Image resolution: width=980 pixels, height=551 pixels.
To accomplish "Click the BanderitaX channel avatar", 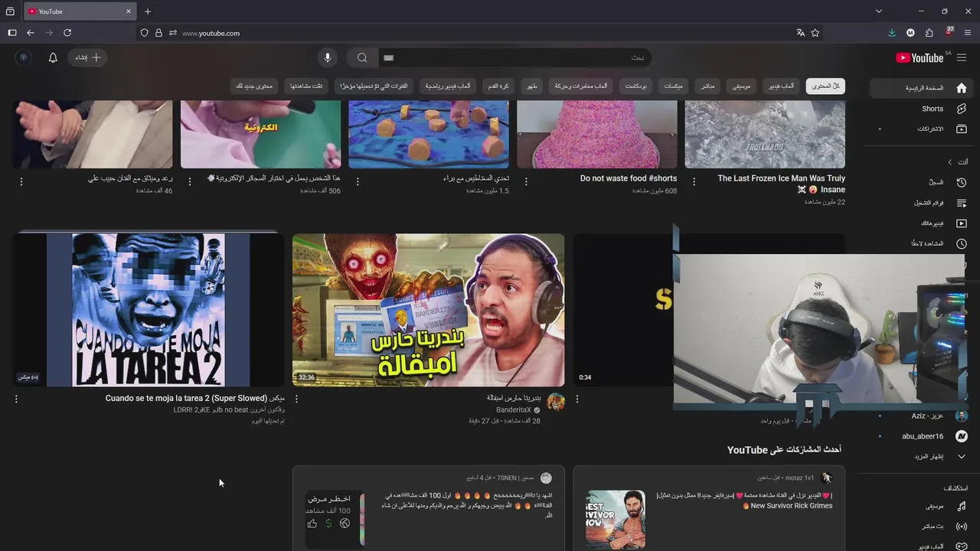I will coord(556,403).
